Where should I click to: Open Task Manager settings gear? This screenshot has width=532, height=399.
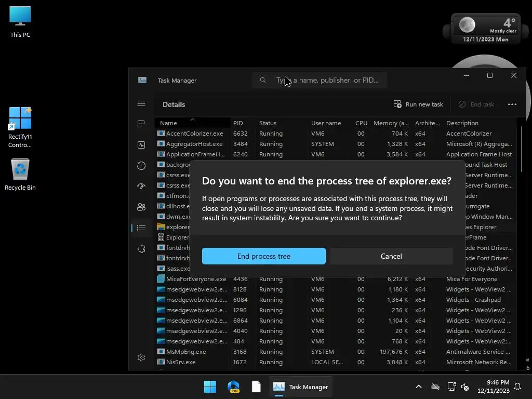[141, 357]
